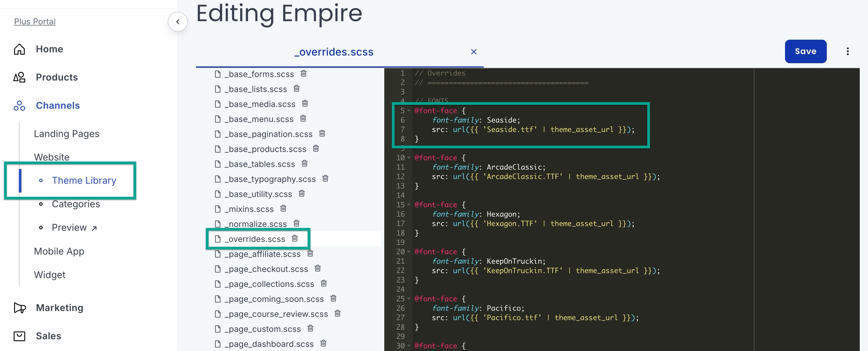Fold the @font-face block at line 15
Screen dimensions: 868x351
tap(409, 205)
